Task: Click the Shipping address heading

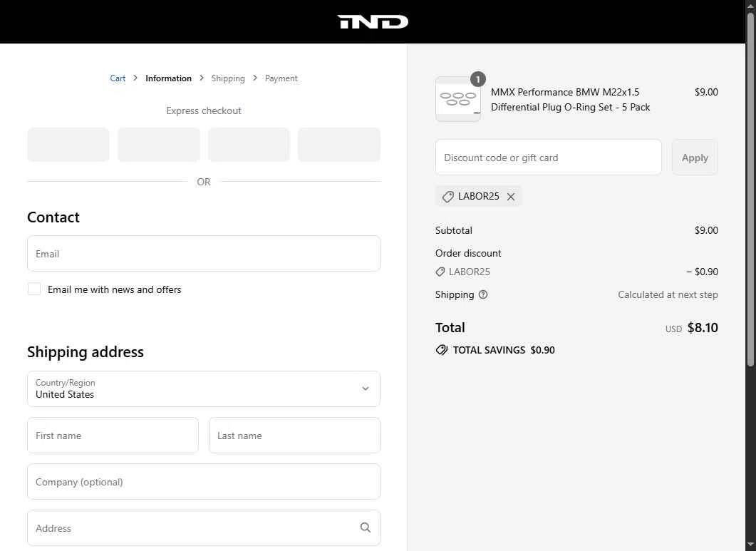Action: click(86, 352)
